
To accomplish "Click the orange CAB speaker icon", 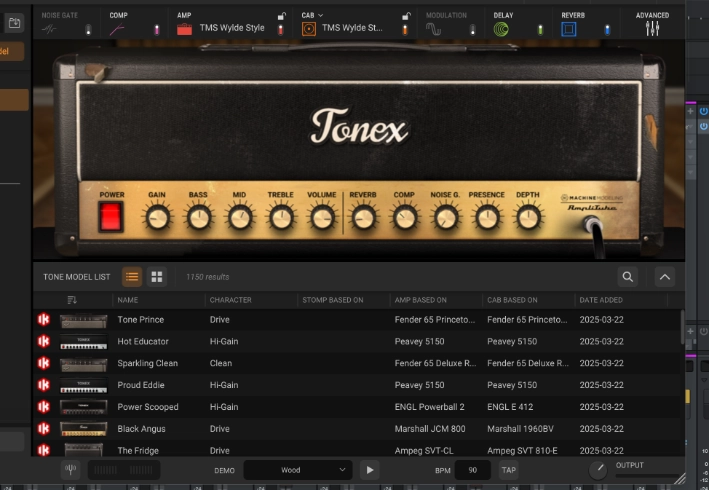I will tap(309, 29).
